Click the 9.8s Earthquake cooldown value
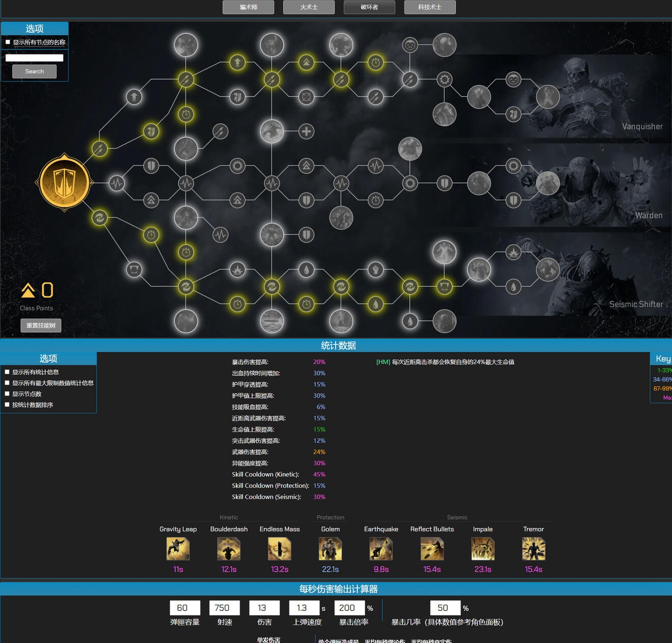672x643 pixels. click(x=381, y=569)
